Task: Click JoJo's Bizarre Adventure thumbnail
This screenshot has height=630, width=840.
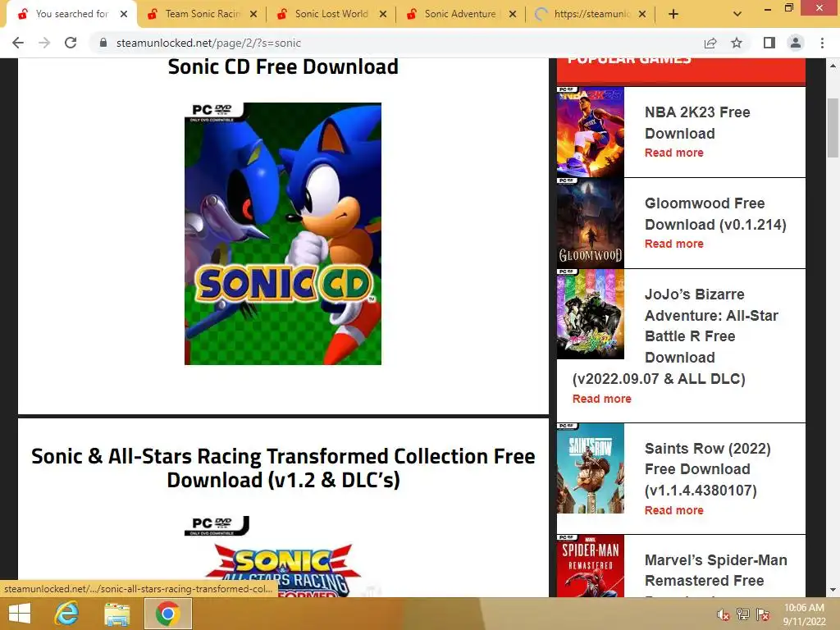Action: pyautogui.click(x=591, y=314)
